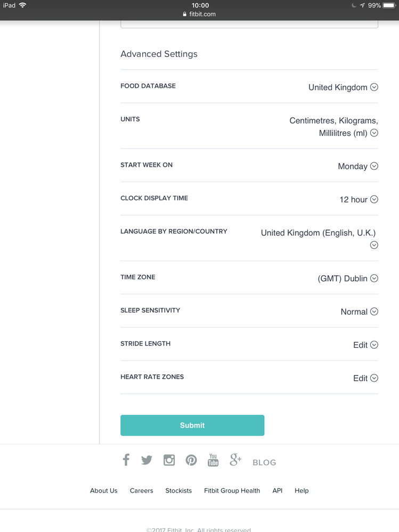Tap the fitbit.com address bar

(x=200, y=14)
